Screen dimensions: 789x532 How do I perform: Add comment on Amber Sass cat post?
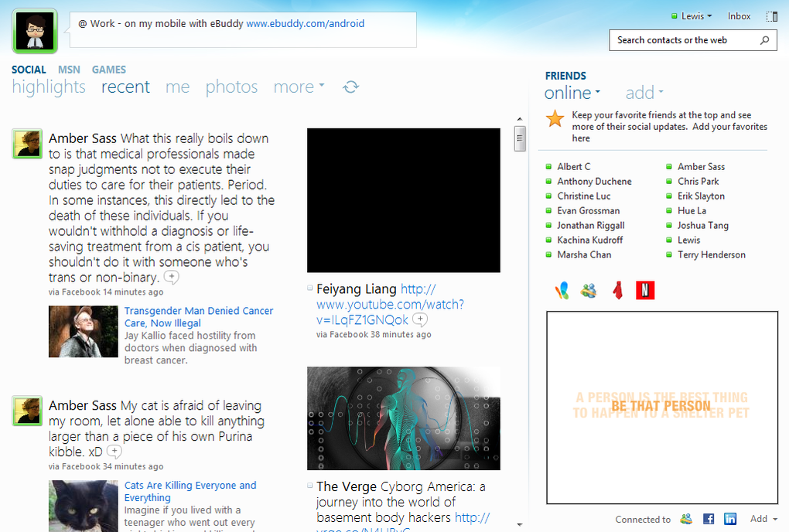tap(114, 451)
